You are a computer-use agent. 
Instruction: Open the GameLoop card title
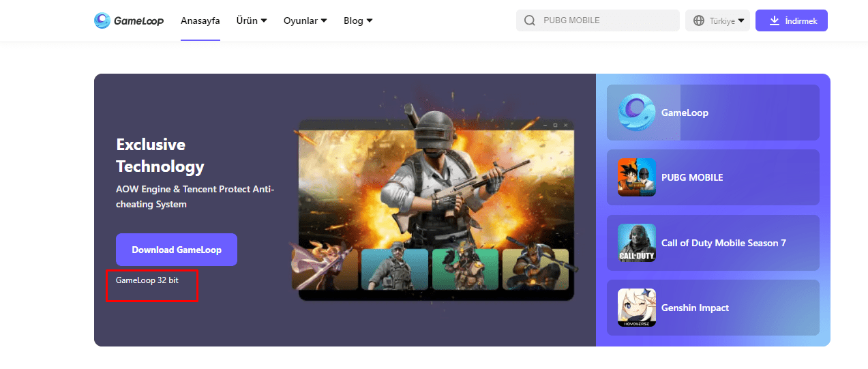click(x=685, y=113)
